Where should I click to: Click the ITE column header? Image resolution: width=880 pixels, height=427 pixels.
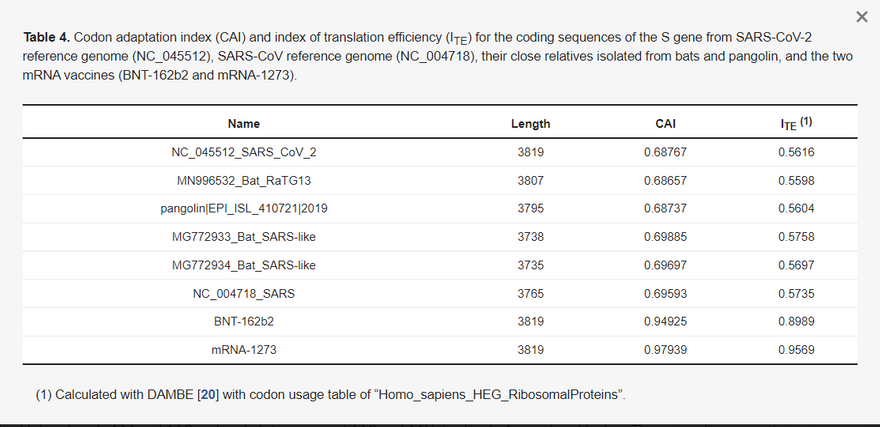796,123
